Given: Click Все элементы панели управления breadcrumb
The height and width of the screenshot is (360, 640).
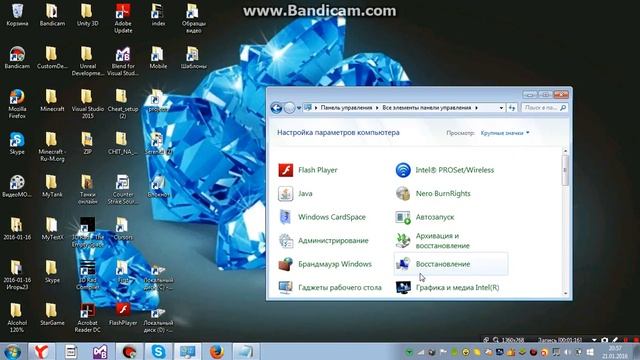Looking at the screenshot, I should coord(427,108).
